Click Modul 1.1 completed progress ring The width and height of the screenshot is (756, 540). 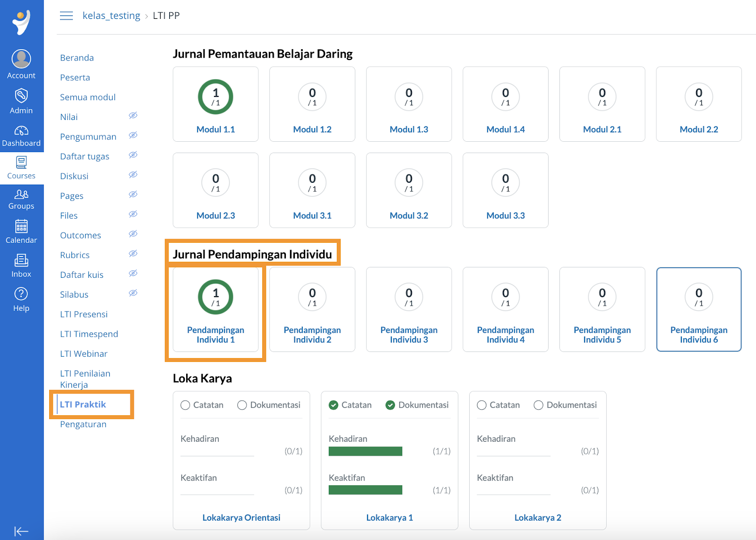[x=215, y=97]
